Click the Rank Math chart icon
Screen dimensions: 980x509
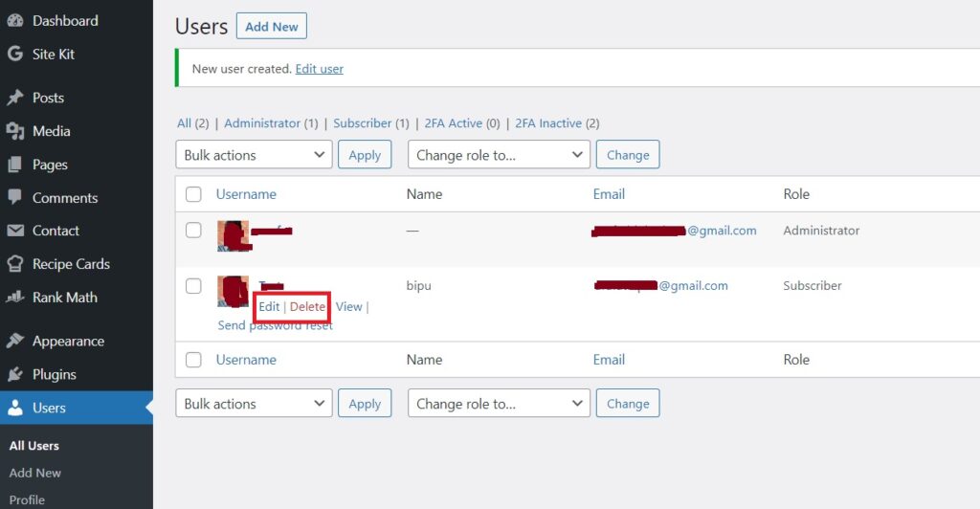pos(15,298)
